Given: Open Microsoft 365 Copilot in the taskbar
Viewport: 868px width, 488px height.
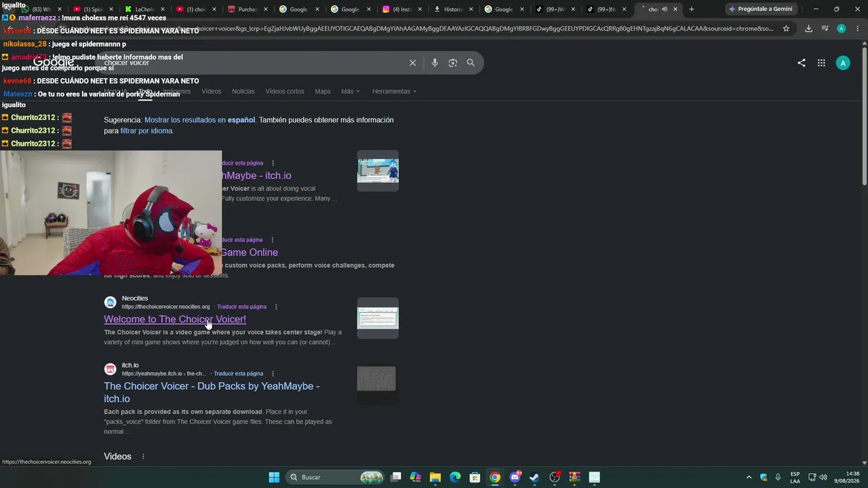Looking at the screenshot, I should [x=416, y=477].
